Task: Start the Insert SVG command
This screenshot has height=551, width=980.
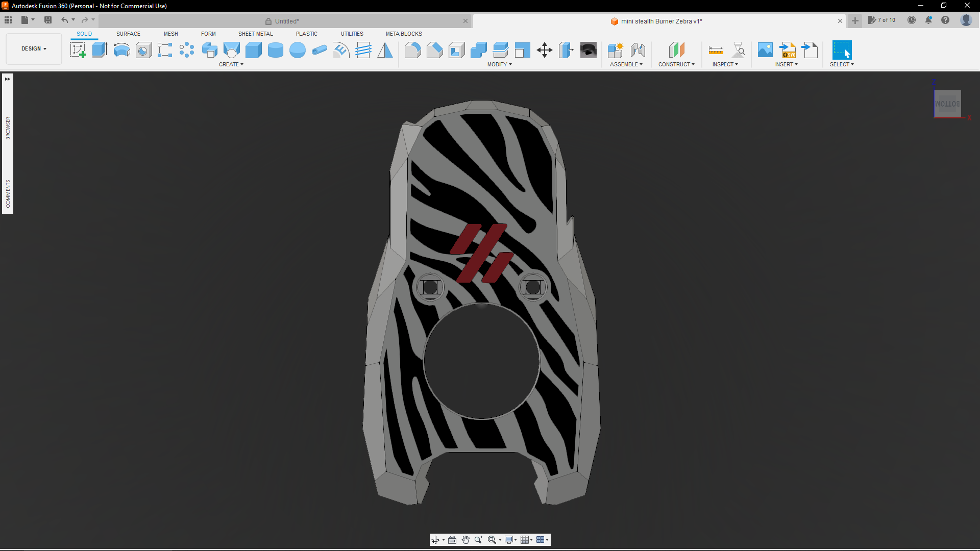Action: point(788,49)
